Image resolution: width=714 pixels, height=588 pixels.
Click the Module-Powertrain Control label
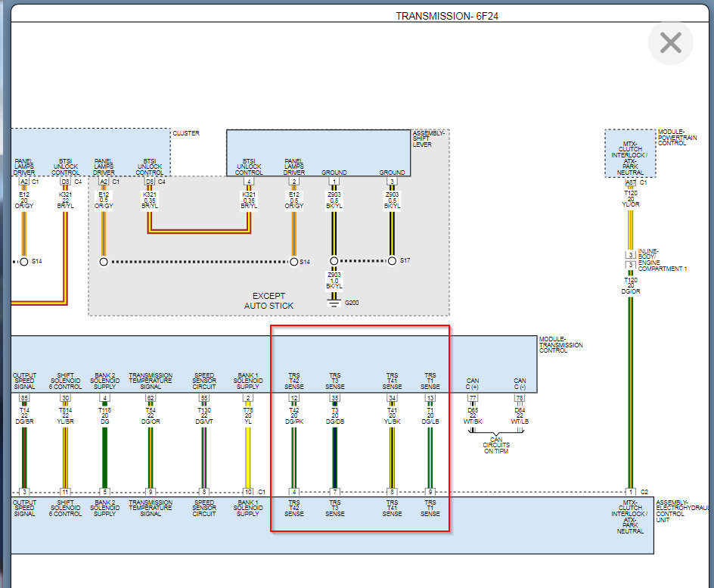point(677,137)
